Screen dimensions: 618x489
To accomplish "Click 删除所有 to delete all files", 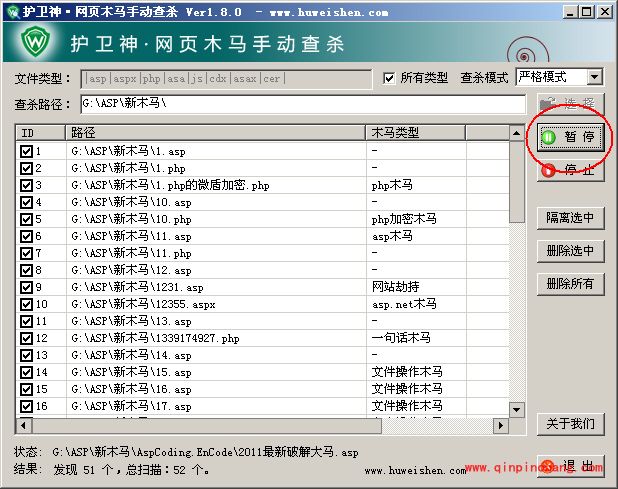I will pyautogui.click(x=571, y=284).
